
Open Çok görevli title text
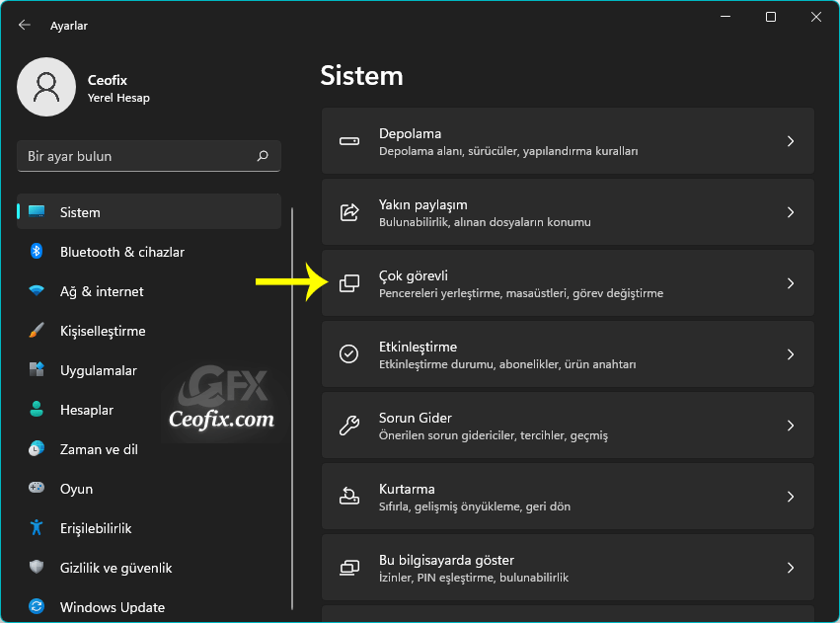413,275
